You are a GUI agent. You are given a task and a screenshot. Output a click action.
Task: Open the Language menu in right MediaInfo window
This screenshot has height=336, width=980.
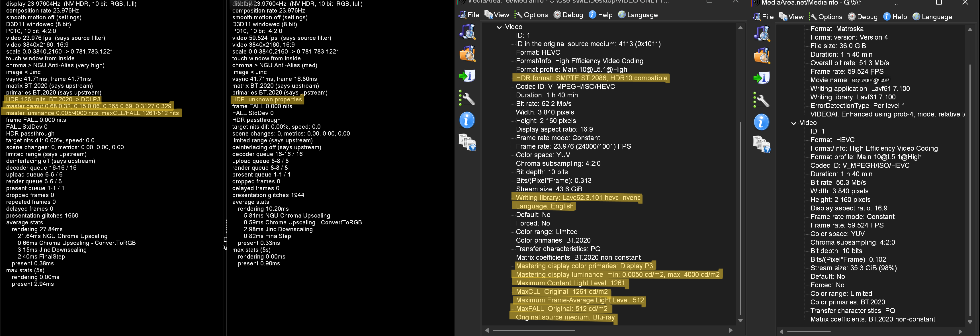pyautogui.click(x=932, y=17)
